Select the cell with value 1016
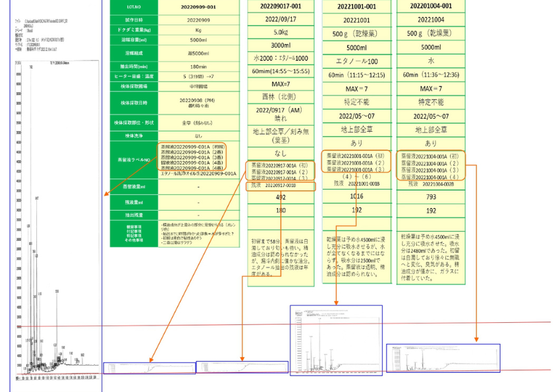Screen dimensions: 554x392 (356, 196)
